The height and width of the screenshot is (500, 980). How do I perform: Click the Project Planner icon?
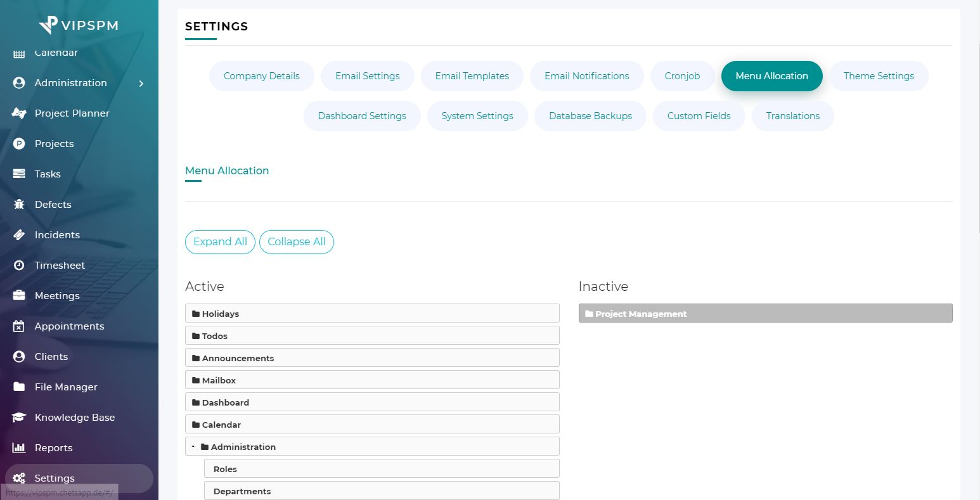click(19, 113)
